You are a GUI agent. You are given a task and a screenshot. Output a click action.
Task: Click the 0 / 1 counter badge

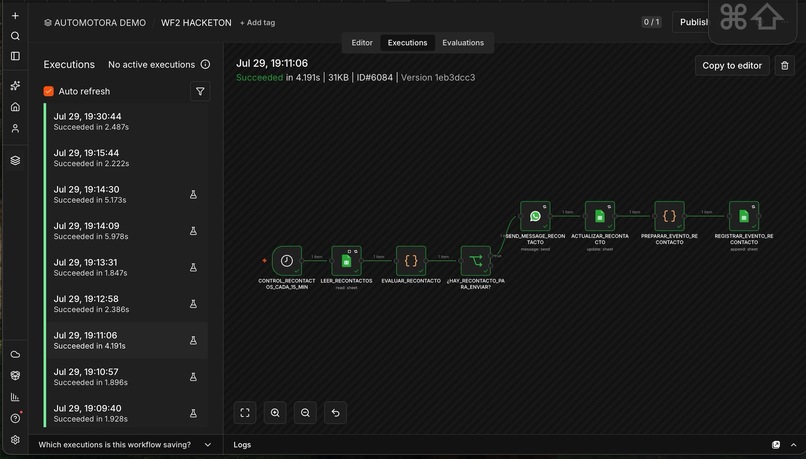click(651, 22)
